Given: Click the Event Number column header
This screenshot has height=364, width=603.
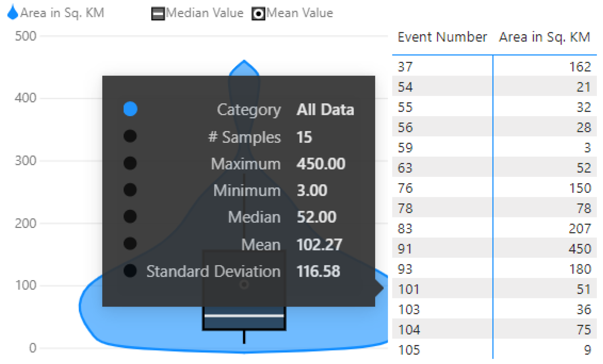Looking at the screenshot, I should (442, 37).
